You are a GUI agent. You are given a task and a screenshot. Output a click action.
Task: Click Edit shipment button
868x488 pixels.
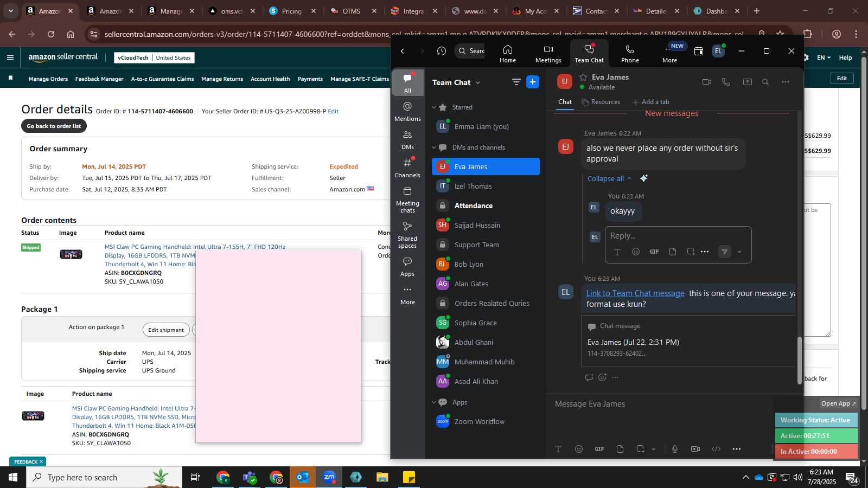tap(166, 330)
